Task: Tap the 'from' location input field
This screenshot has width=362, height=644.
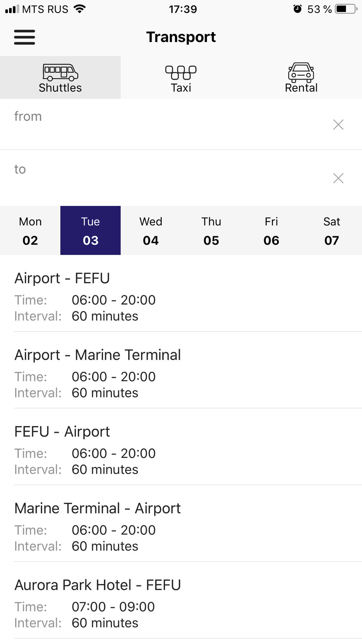Action: point(163,125)
